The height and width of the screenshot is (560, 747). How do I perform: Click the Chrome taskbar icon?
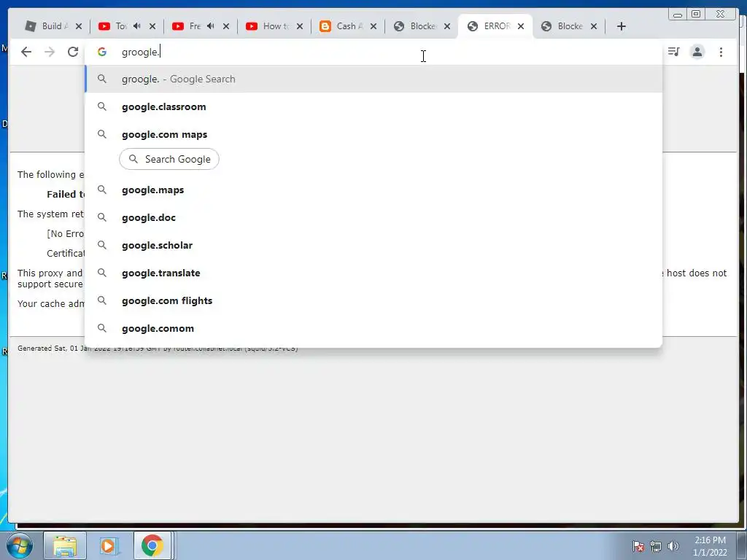pos(152,545)
